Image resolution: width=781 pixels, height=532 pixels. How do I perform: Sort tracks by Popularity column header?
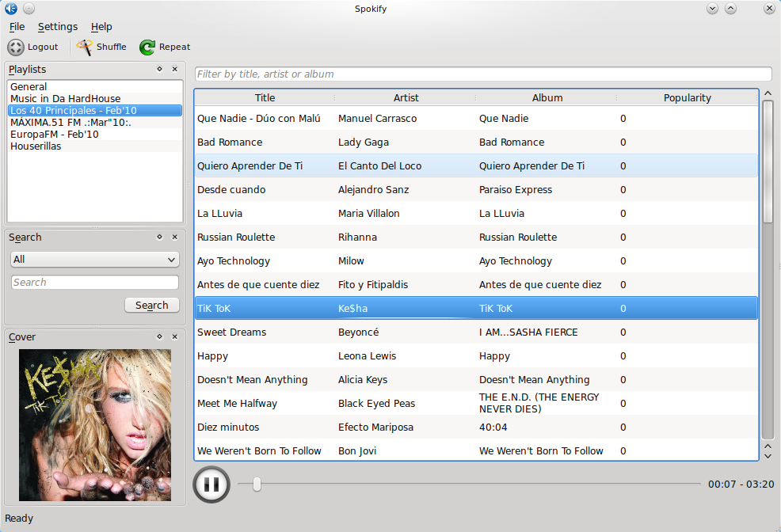click(687, 98)
